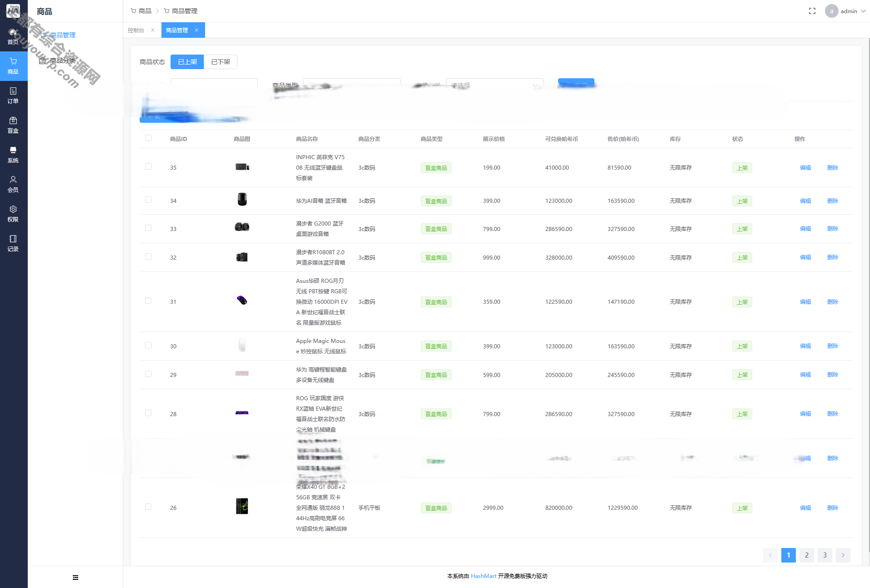
Task: Click 上架 status tag of product 34
Action: [742, 201]
